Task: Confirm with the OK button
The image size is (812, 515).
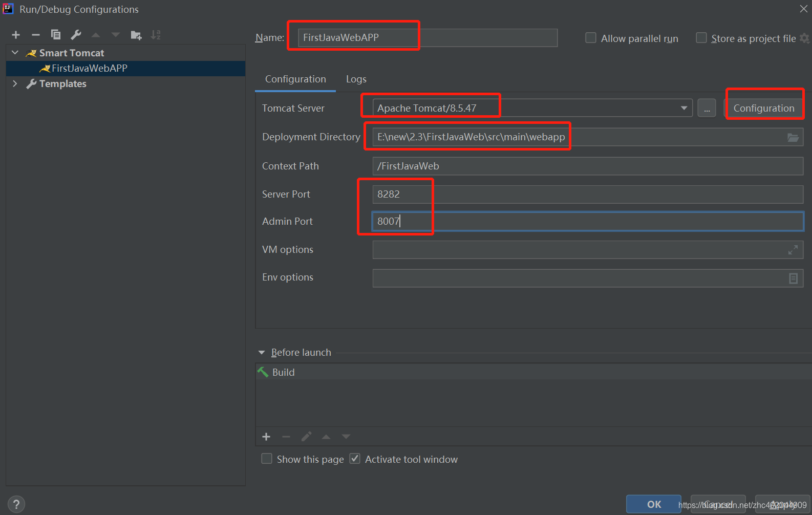Action: click(654, 504)
